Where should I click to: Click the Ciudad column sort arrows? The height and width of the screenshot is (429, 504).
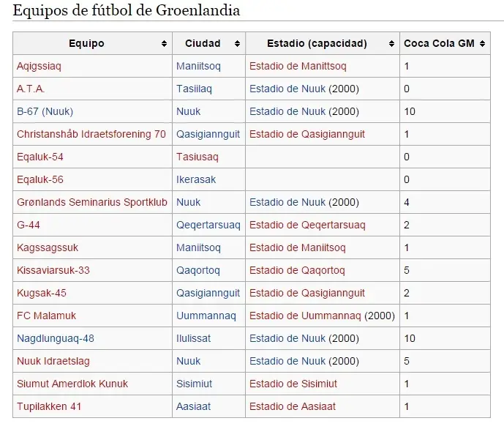click(x=236, y=44)
